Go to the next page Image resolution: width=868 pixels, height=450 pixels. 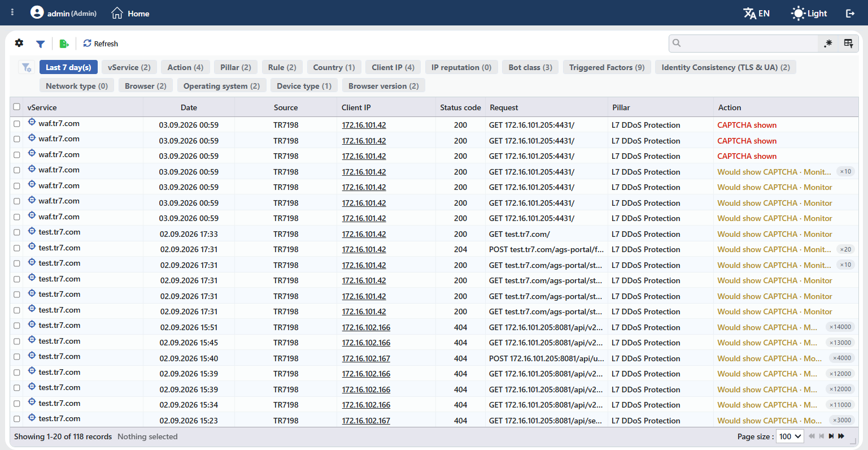pos(831,436)
